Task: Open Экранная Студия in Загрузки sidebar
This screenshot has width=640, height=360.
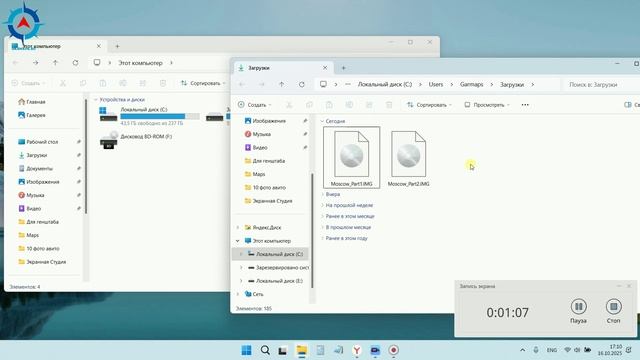Action: [272, 201]
